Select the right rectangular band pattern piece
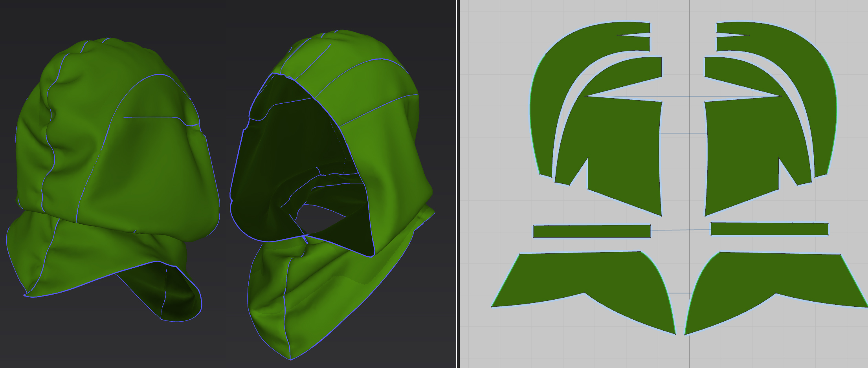 tap(769, 229)
